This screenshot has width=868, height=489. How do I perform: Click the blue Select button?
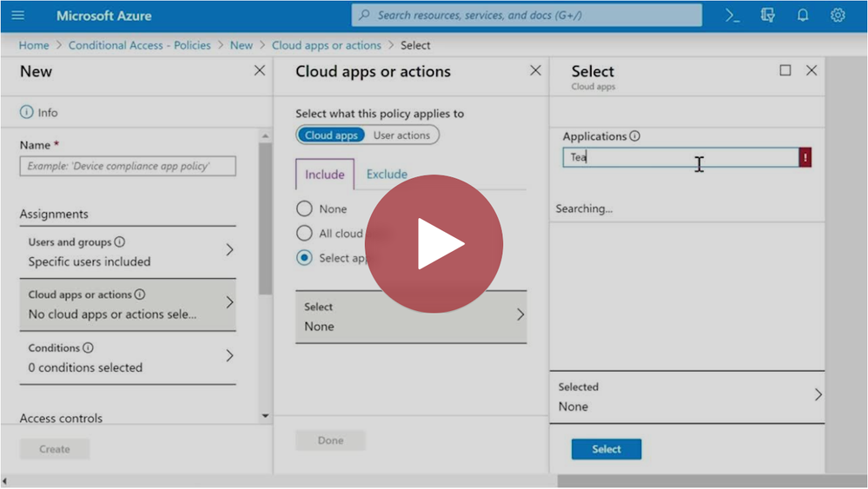(x=606, y=449)
